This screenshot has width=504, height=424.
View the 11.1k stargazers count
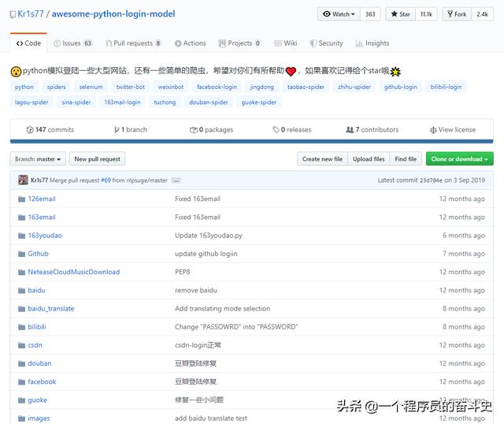click(x=426, y=14)
